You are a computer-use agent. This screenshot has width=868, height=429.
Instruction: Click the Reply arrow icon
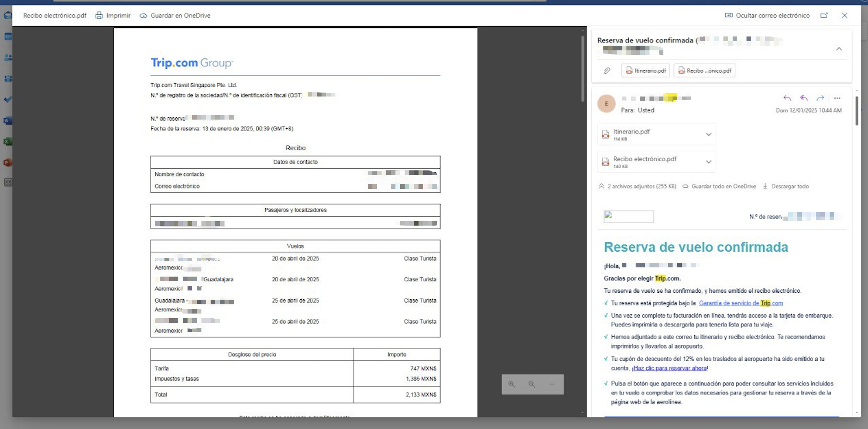pos(787,98)
